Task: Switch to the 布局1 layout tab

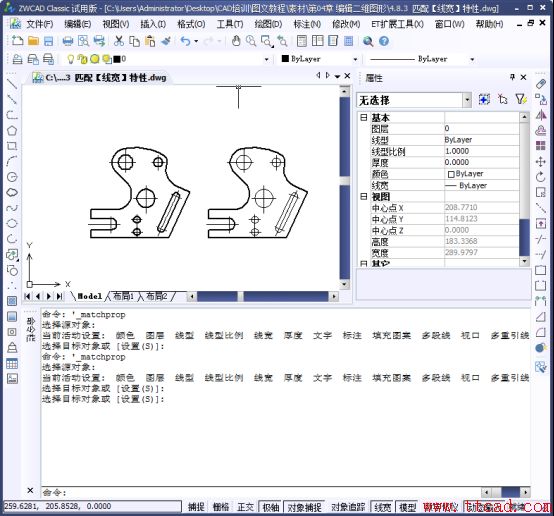Action: 123,296
